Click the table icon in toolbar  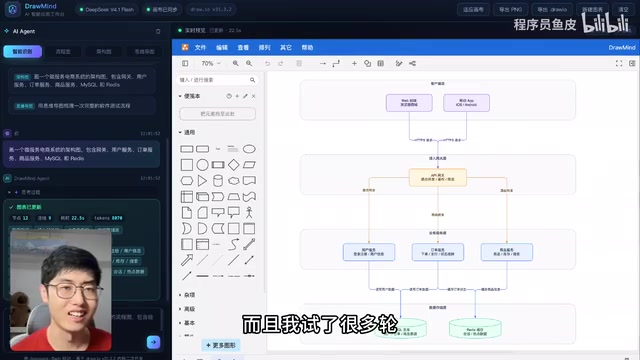(x=380, y=63)
